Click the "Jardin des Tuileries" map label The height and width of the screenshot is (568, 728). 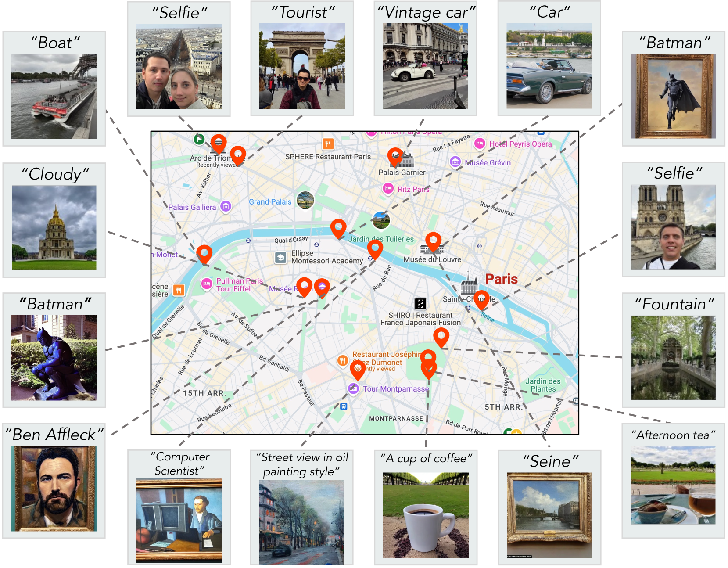[x=381, y=239]
